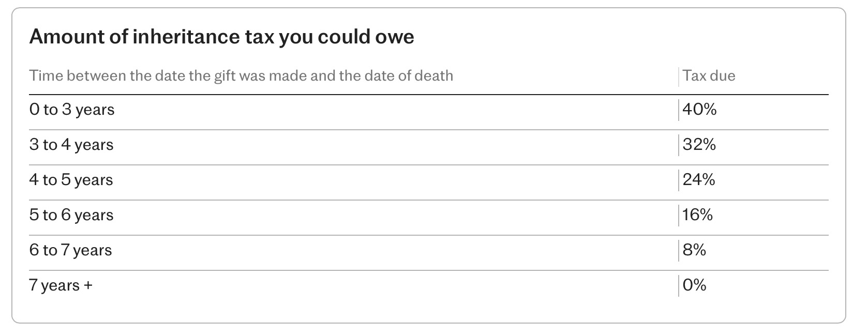Screen dimensions: 868x336
Task: Select the '0 to 3 years' row label
Action: [x=72, y=110]
